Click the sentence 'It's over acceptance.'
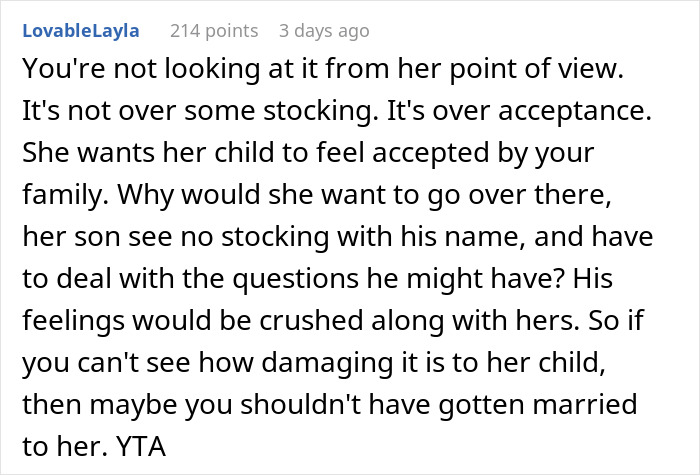The height and width of the screenshot is (475, 700). click(x=519, y=111)
